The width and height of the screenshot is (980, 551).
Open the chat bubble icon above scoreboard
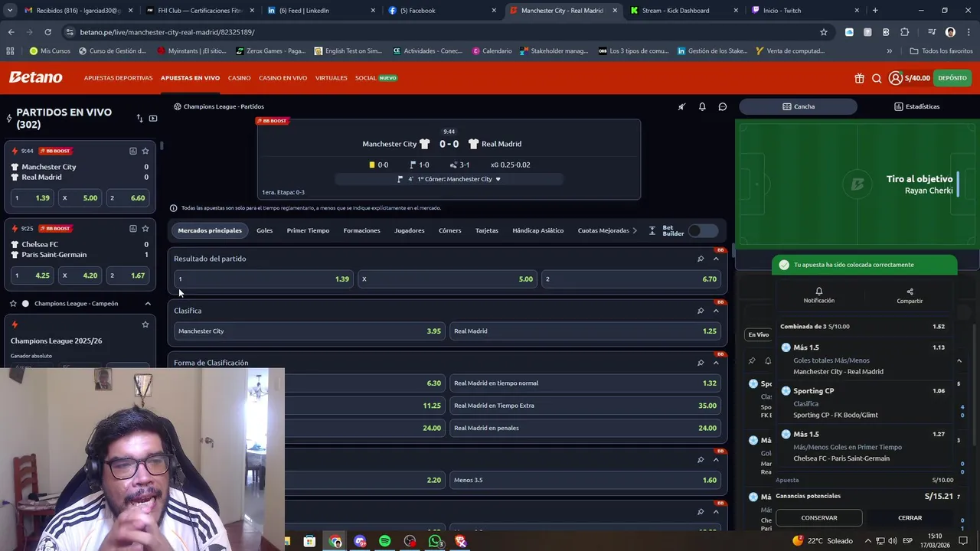[722, 106]
